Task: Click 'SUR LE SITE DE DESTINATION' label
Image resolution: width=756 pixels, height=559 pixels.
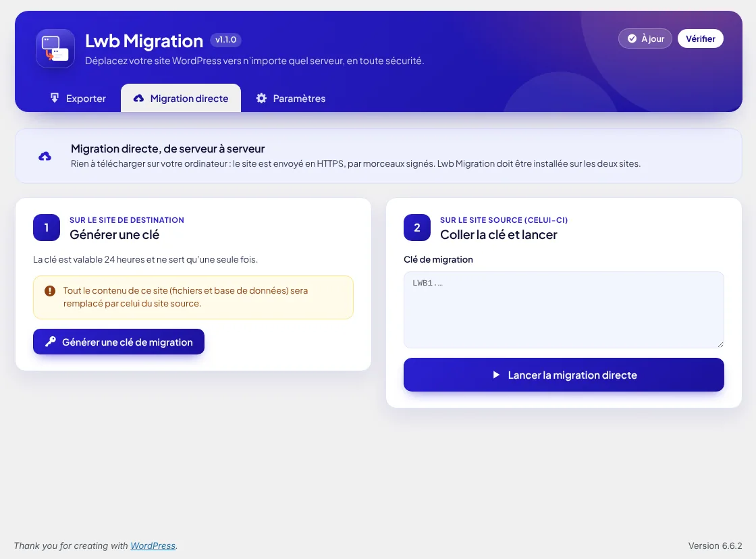Action: coord(127,220)
